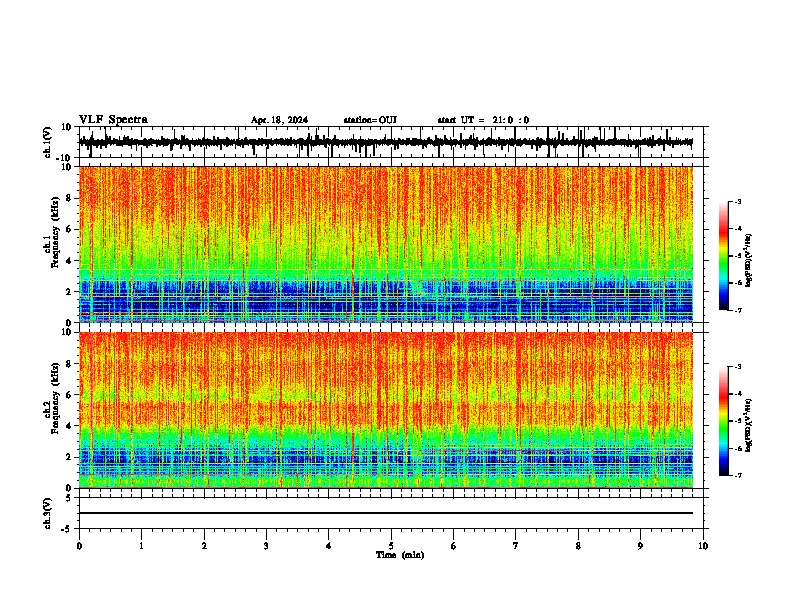
Task: Click the ch.1 spectrogram color bar
Action: tap(724, 256)
